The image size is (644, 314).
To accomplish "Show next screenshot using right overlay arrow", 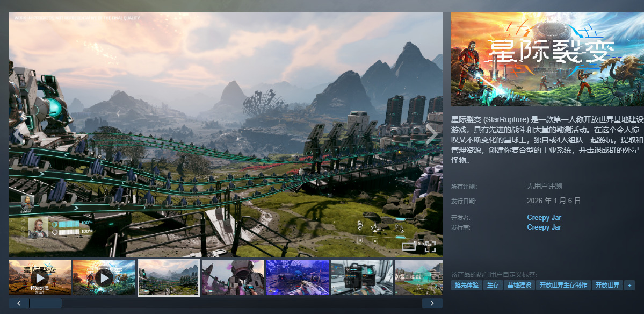I will point(431,135).
